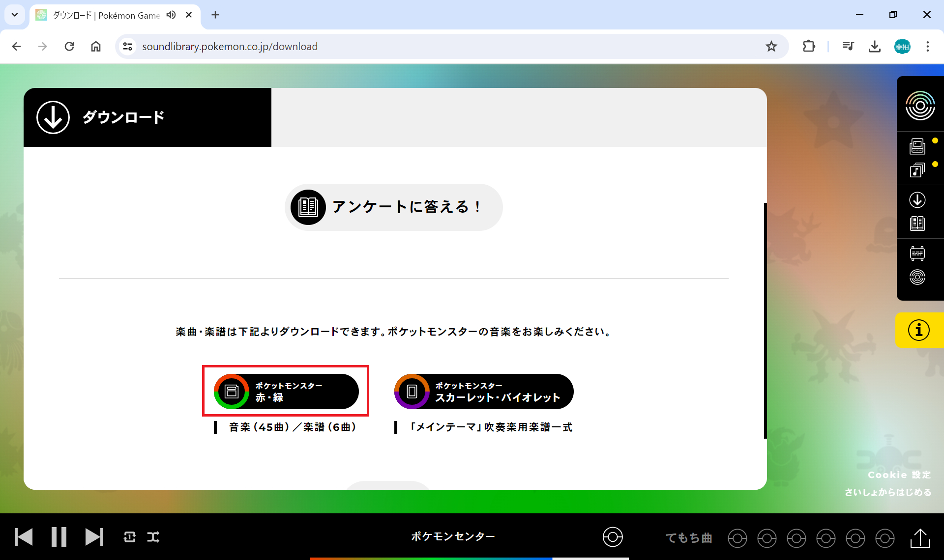Open Cookie 設定 link
Screen dimensions: 944x560
pos(899,475)
